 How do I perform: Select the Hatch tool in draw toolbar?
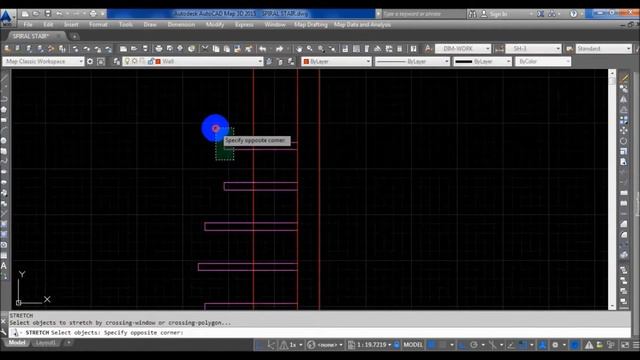[4, 224]
